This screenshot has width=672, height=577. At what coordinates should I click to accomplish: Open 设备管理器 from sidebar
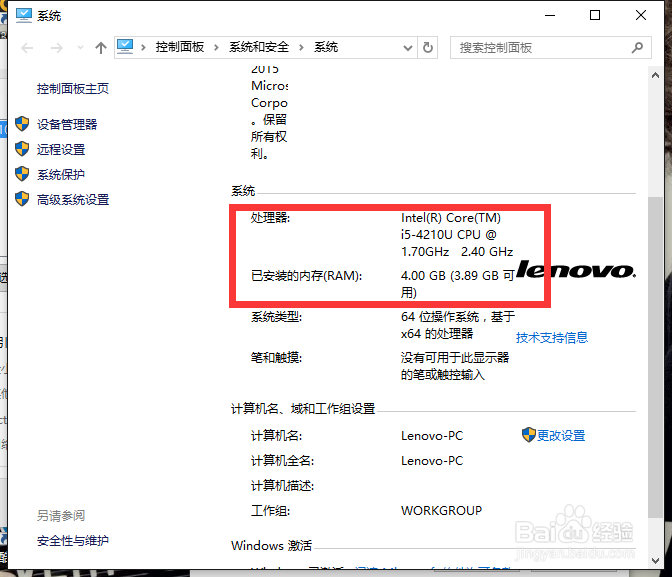pos(67,124)
